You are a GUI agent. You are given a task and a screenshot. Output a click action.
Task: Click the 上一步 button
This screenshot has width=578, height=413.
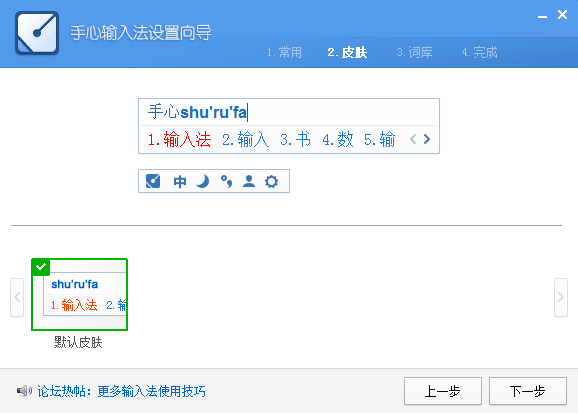(x=443, y=391)
